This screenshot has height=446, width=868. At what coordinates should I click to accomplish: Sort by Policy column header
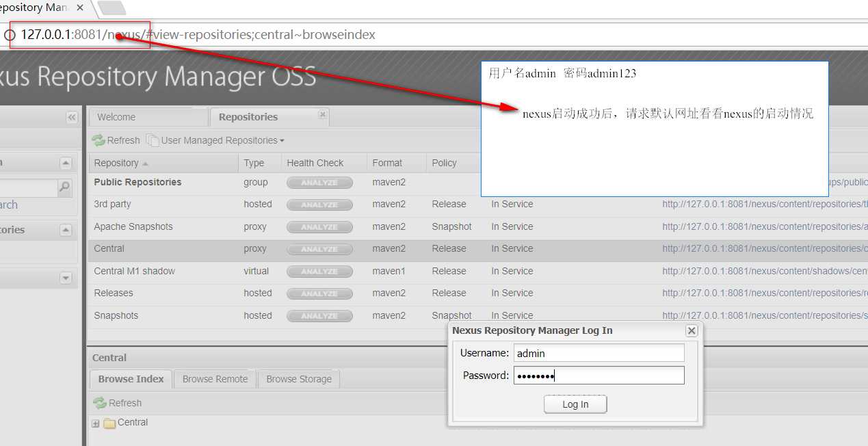pyautogui.click(x=453, y=163)
